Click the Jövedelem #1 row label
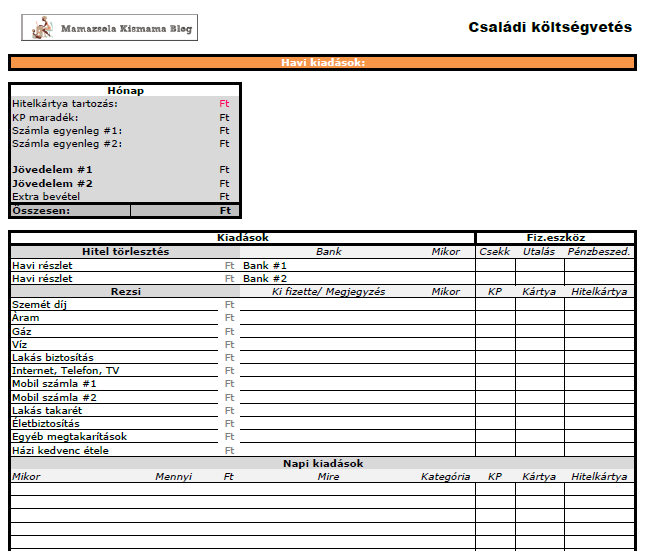Screen dimensions: 646x551 click(52, 170)
